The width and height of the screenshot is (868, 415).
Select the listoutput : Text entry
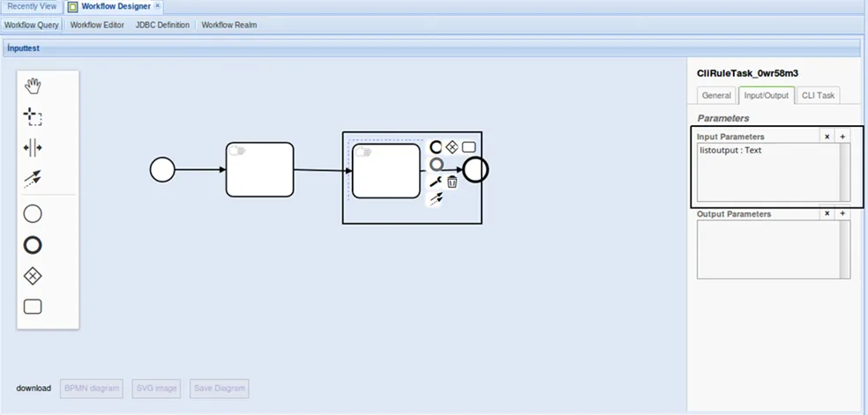[x=730, y=150]
